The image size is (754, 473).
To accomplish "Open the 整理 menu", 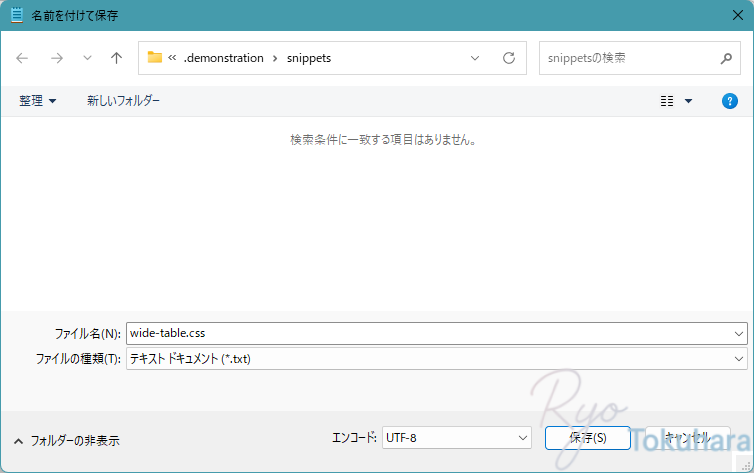I will [37, 101].
